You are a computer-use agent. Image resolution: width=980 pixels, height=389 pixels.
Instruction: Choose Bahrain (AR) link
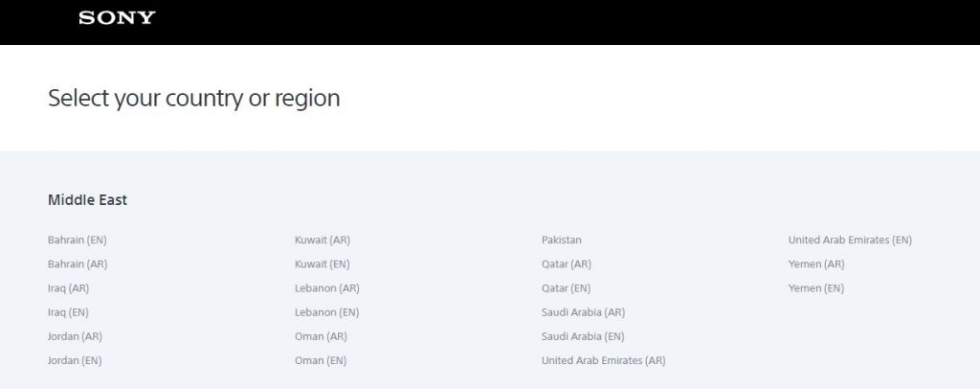78,263
